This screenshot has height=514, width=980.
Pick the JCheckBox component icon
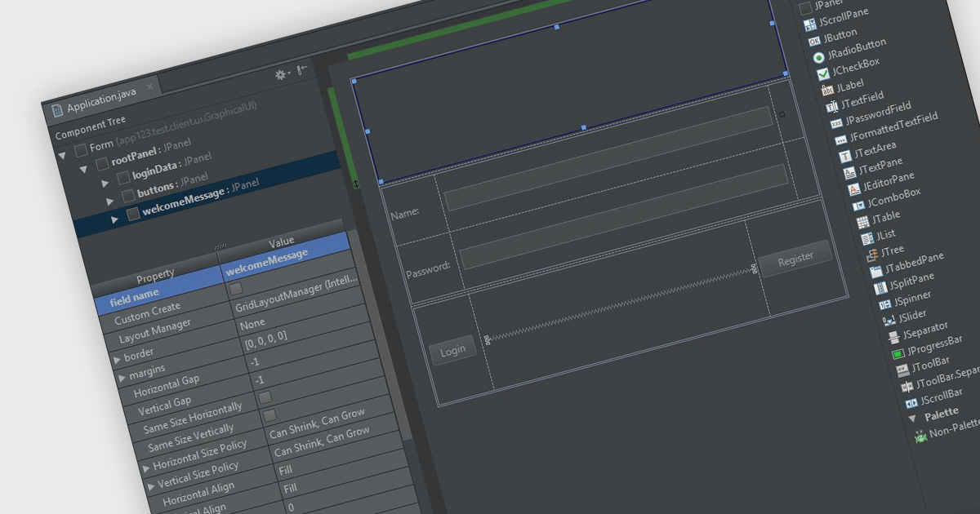[x=823, y=74]
